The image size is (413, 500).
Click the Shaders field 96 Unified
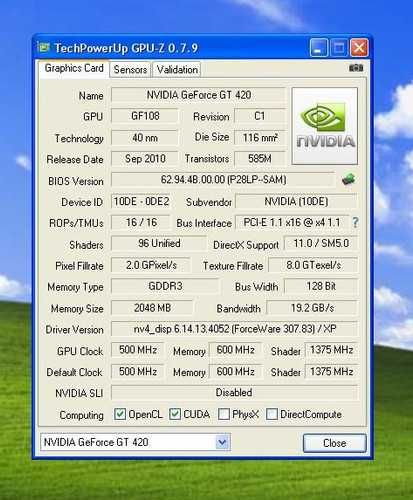pos(159,243)
